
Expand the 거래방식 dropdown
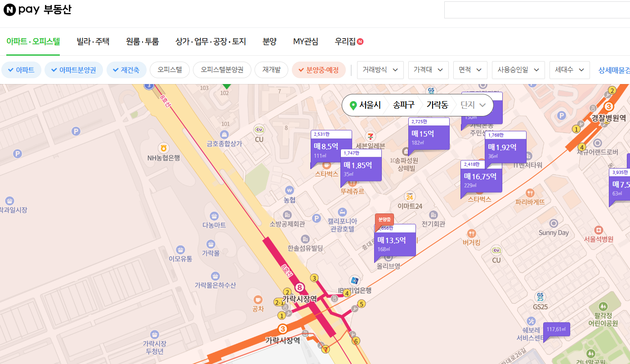pos(380,70)
